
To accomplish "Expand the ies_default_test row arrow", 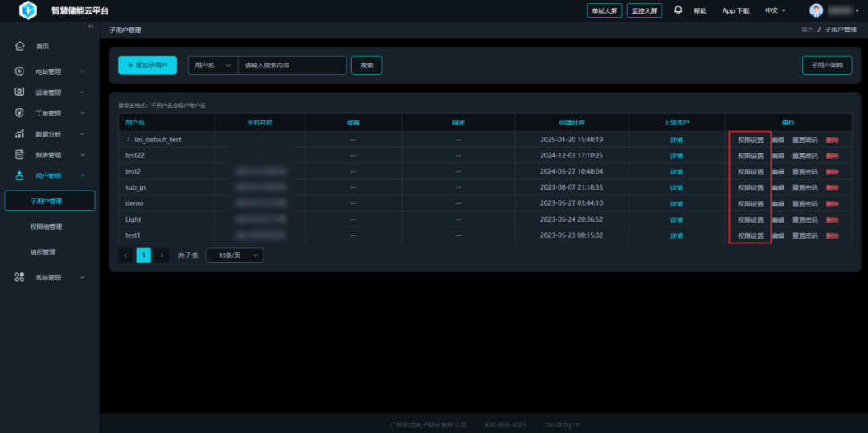I will click(x=129, y=139).
